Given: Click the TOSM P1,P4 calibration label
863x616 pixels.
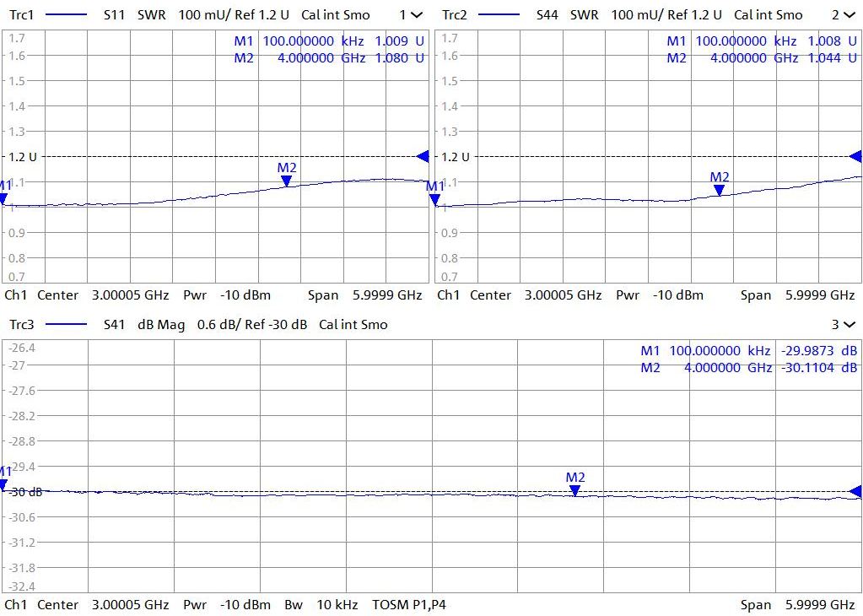Looking at the screenshot, I should 407,605.
